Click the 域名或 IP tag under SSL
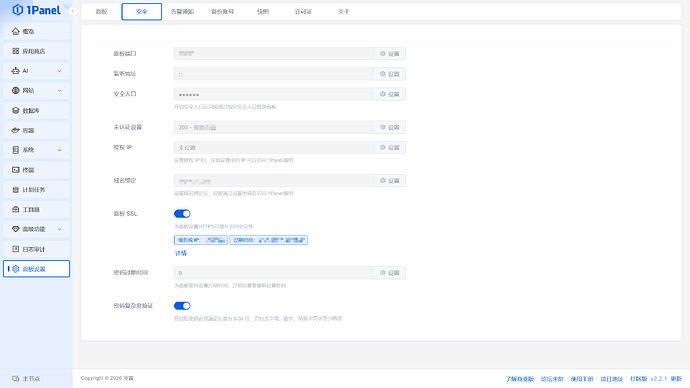 201,240
